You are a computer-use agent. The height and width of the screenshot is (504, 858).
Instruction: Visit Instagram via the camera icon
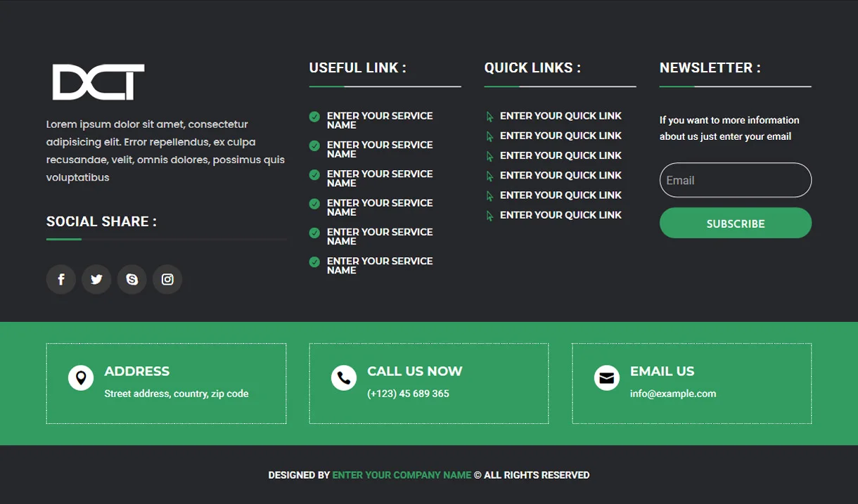click(167, 279)
